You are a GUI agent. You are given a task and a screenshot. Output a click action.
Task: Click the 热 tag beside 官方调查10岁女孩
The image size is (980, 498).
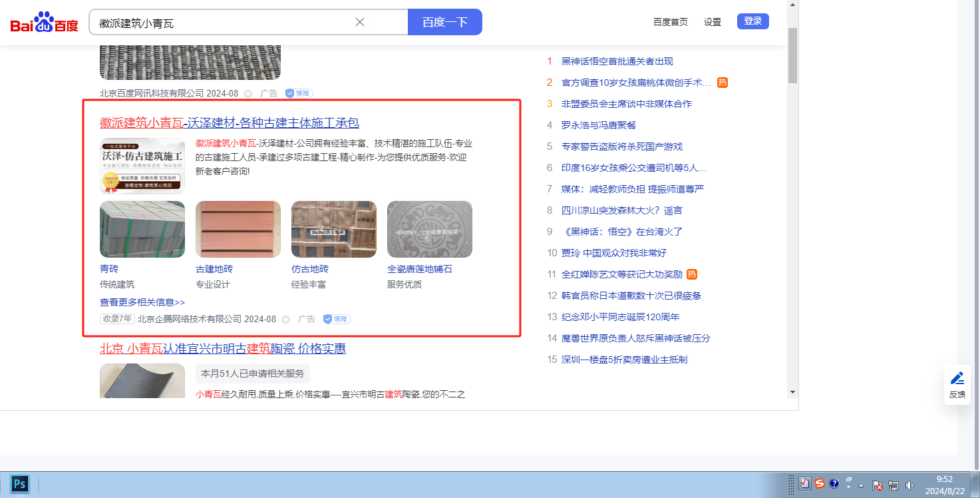[723, 83]
